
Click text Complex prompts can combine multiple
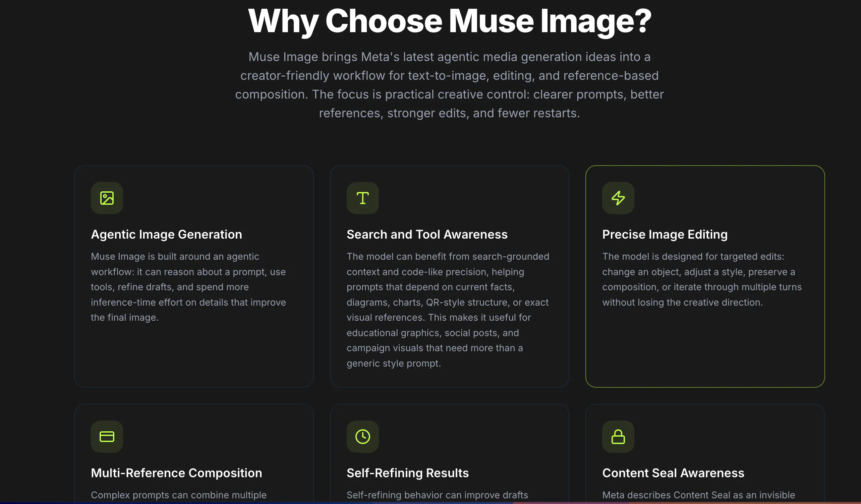tap(179, 495)
